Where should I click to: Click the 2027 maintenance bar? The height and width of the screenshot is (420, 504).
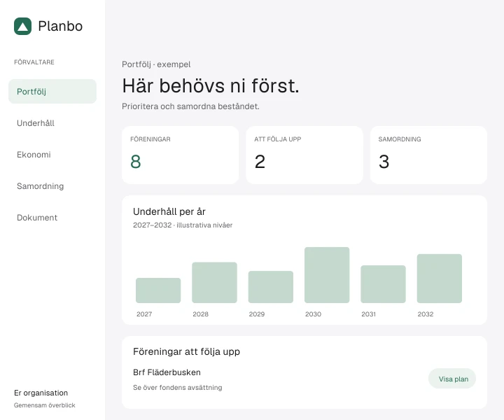click(158, 290)
